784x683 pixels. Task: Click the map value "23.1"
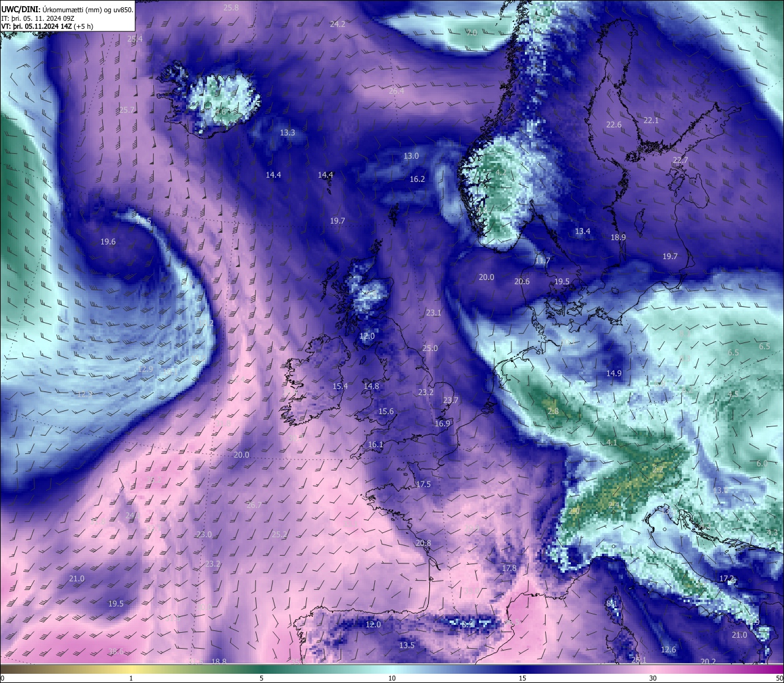434,312
